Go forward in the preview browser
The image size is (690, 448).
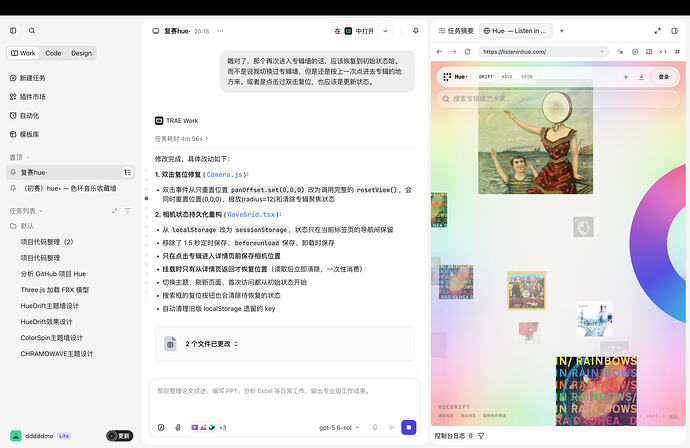453,51
